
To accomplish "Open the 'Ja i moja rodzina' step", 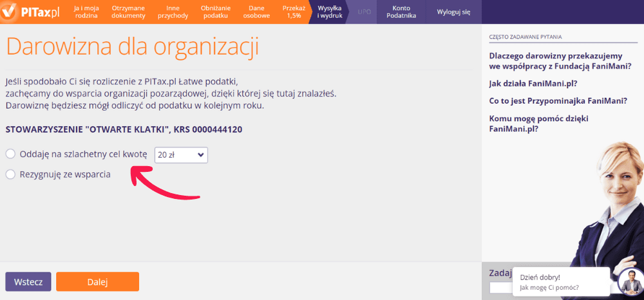I will click(x=86, y=12).
